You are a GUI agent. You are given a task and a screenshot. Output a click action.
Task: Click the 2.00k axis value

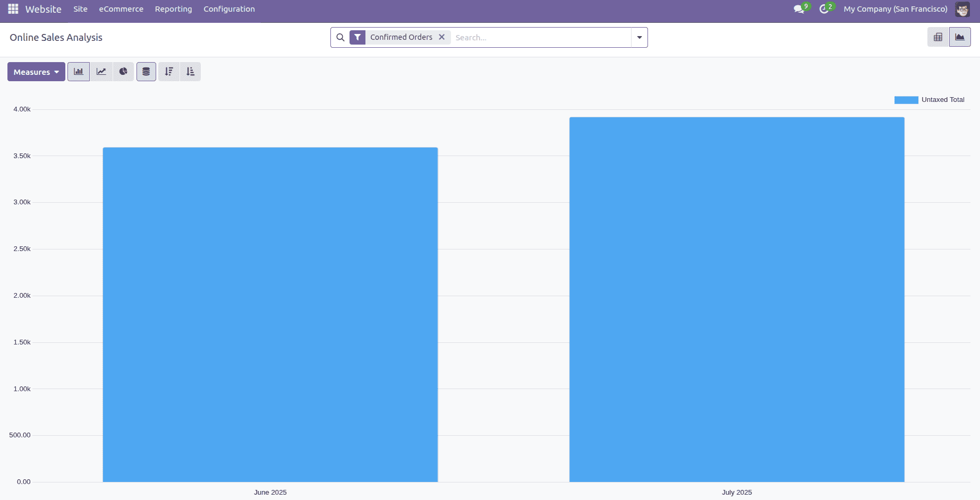point(22,296)
